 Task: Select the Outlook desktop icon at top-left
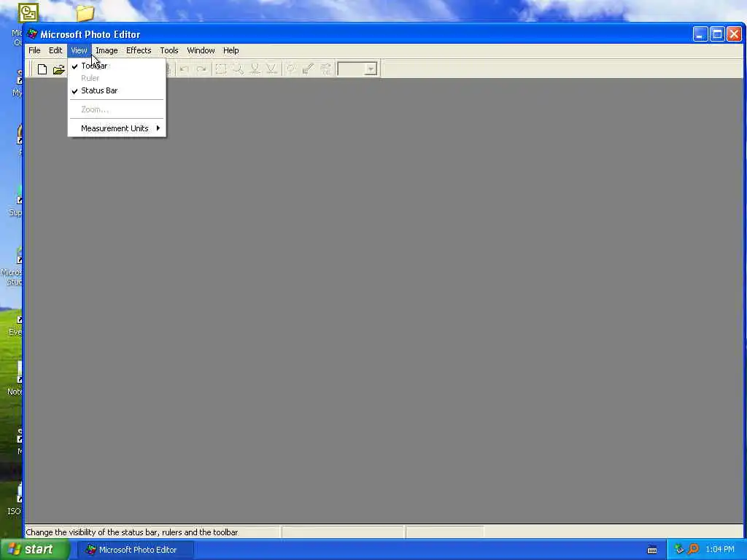pyautogui.click(x=28, y=13)
